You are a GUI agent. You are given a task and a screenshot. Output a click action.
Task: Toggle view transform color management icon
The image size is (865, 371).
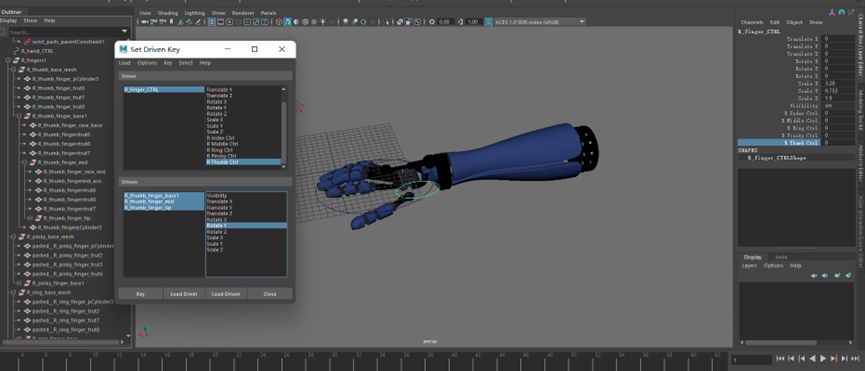pos(489,22)
